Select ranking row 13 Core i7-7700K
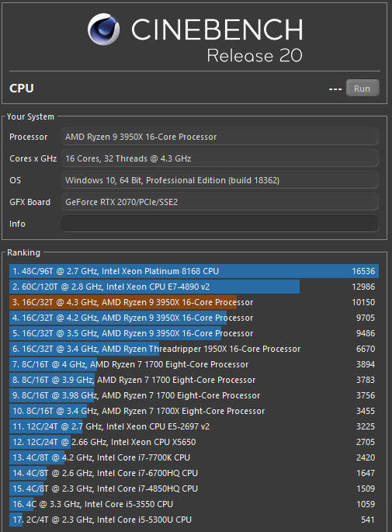Image resolution: width=392 pixels, height=532 pixels. [194, 457]
